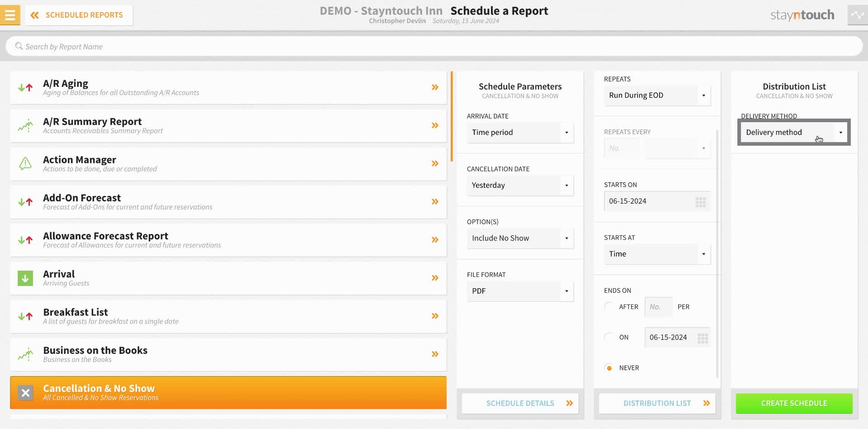Select the Action Manager report
Image resolution: width=868 pixels, height=429 pixels.
[228, 164]
